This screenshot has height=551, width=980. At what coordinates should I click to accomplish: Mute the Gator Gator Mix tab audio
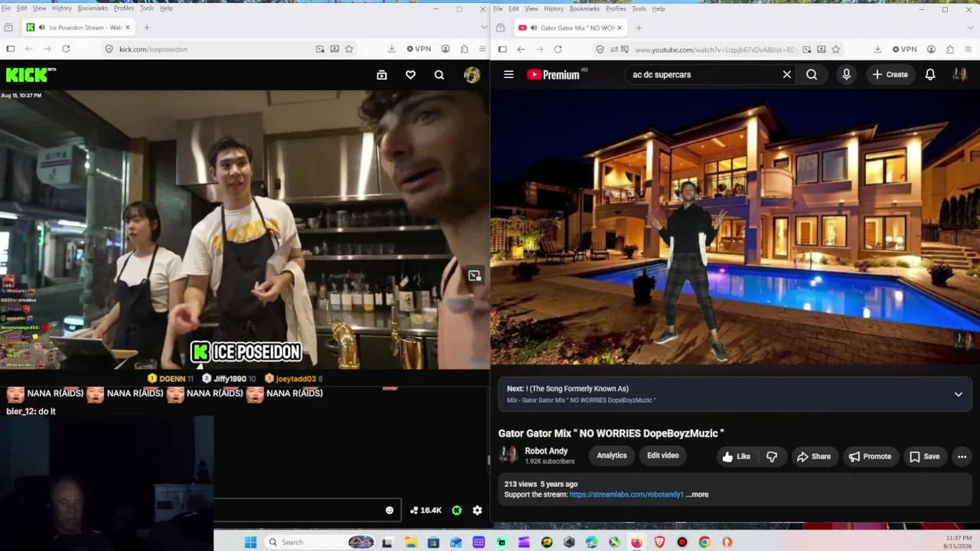tap(533, 28)
